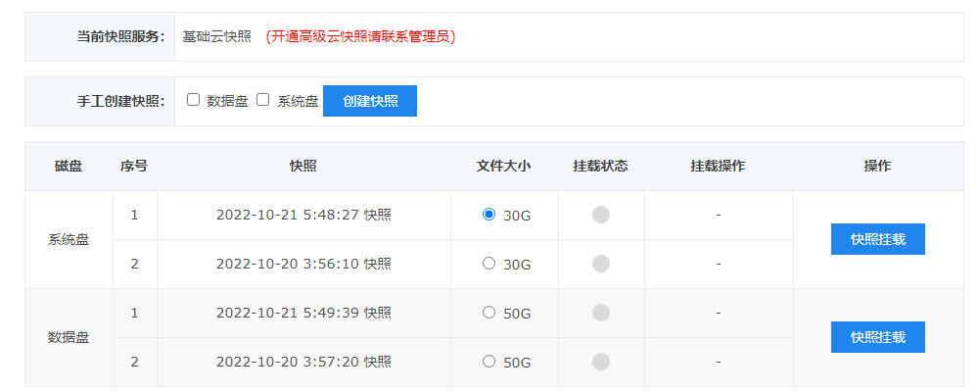Click the 2022-10-20 3:57:20 快照 entry

coord(303,363)
